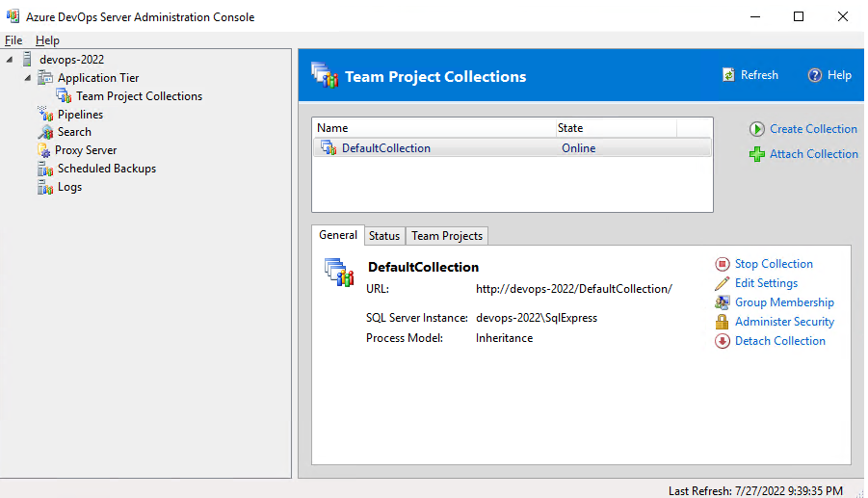This screenshot has height=498, width=868.
Task: Click the bold DefaultCollection heading
Action: (424, 267)
